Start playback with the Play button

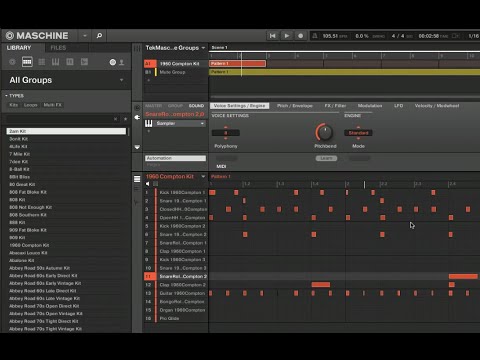[287, 36]
